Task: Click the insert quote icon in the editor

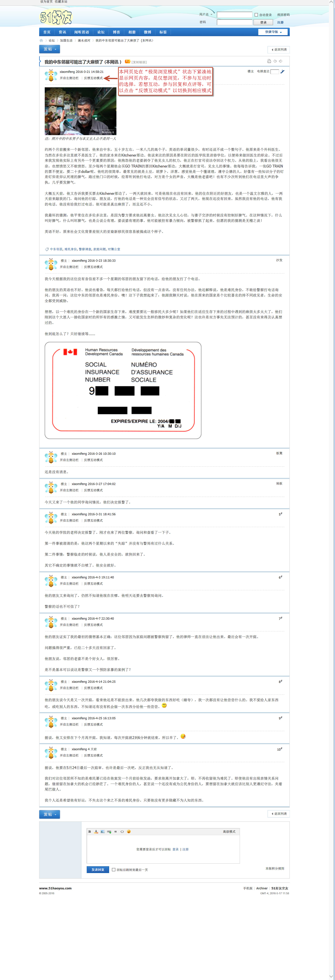Action: (x=116, y=831)
